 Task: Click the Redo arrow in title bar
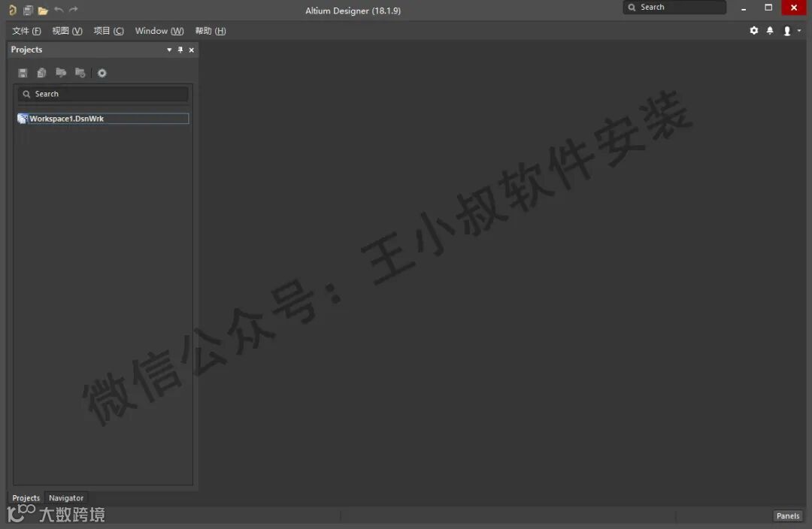[74, 9]
